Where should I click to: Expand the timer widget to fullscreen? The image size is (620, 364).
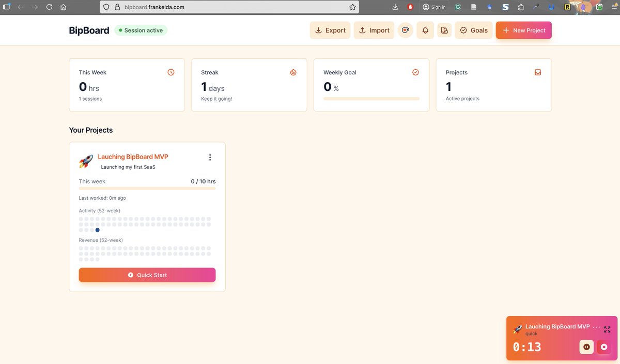pos(607,329)
